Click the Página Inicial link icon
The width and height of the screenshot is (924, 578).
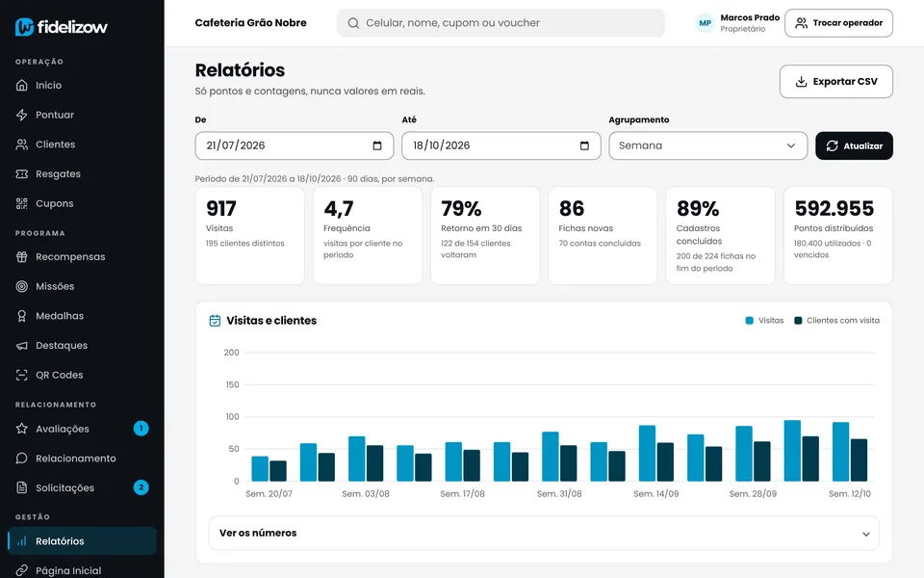(x=22, y=570)
